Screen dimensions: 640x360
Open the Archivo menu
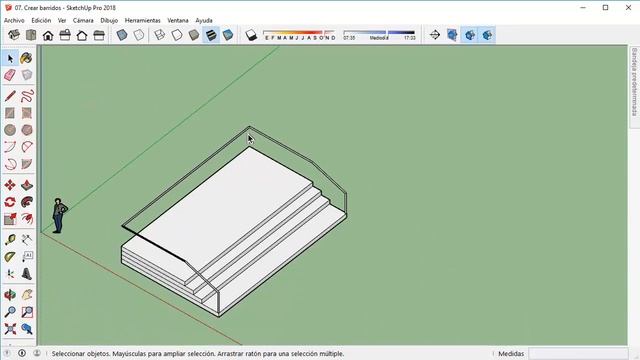click(14, 20)
